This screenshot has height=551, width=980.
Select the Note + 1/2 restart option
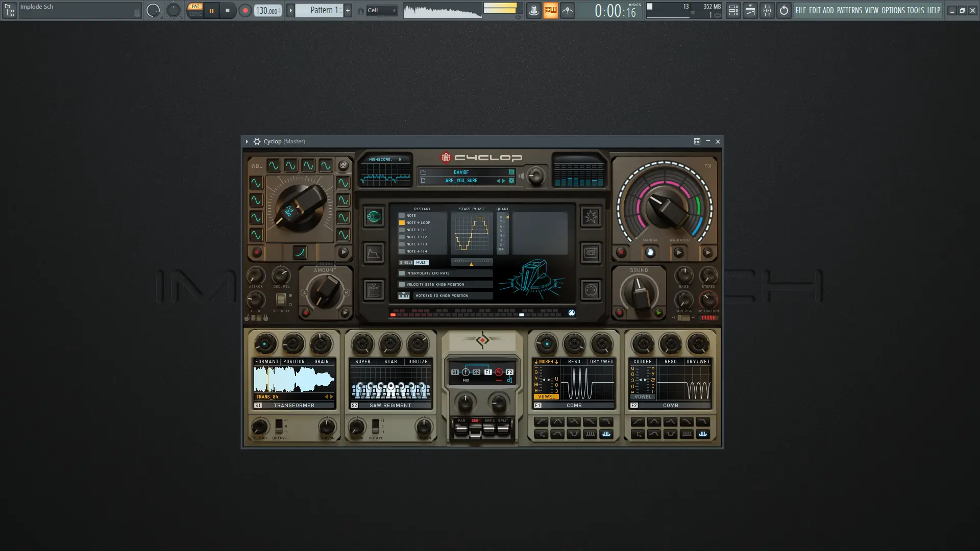click(402, 237)
